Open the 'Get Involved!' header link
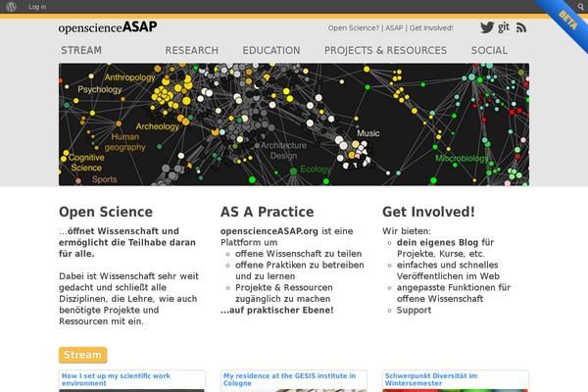This screenshot has width=588, height=392. pos(431,27)
